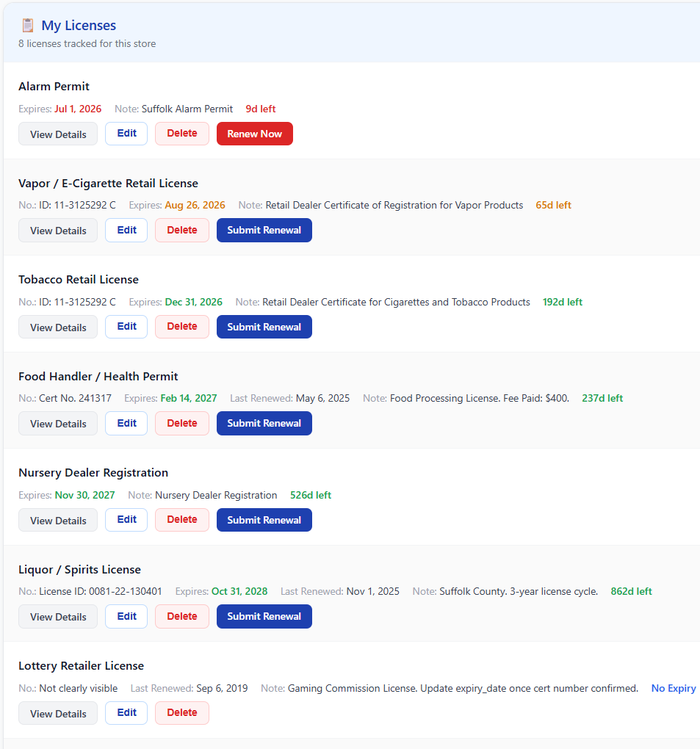View details of Liquor / Spirits License
Viewport: 700px width, 749px height.
pos(58,616)
